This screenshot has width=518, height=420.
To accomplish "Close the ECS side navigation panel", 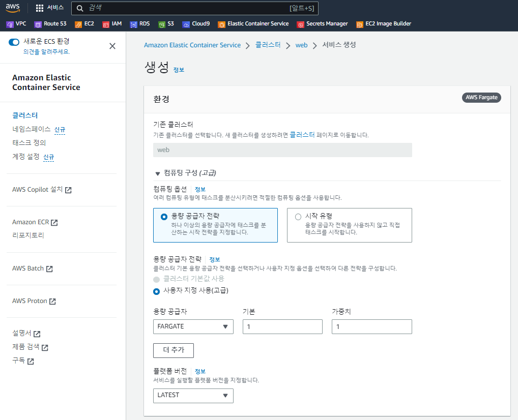I will click(112, 46).
